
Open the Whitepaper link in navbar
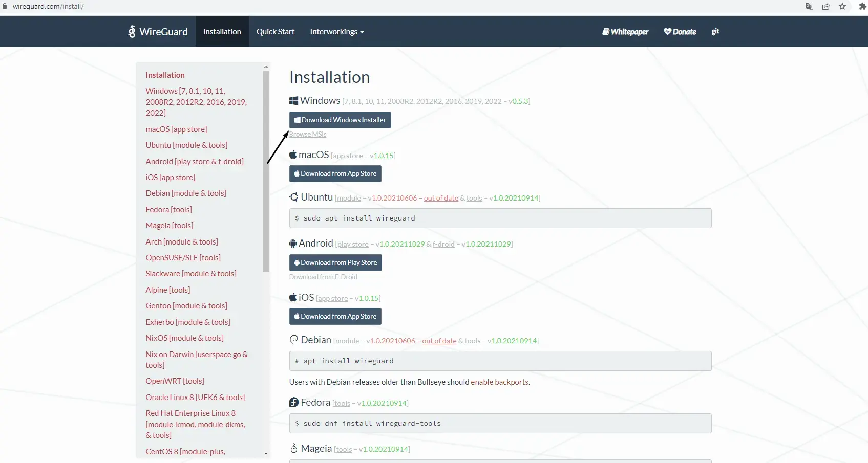coord(625,32)
